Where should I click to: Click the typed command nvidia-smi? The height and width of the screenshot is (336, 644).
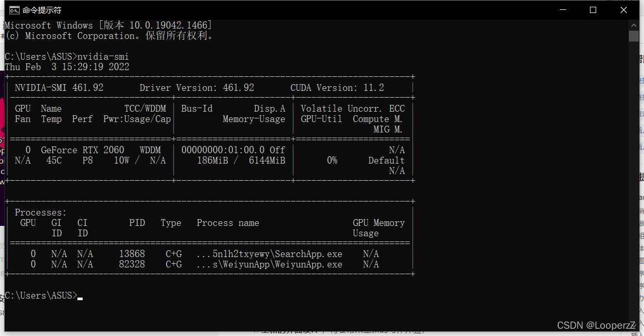(103, 57)
